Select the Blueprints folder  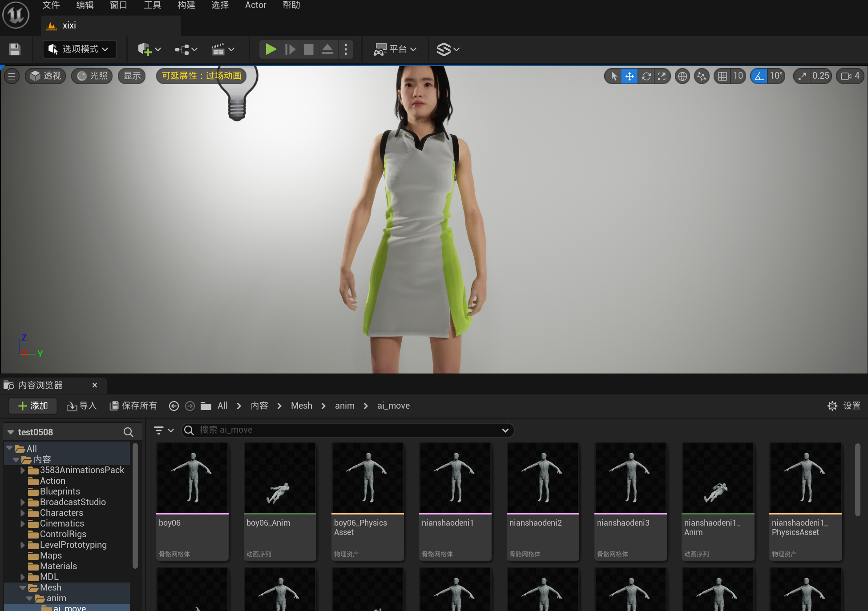[60, 491]
